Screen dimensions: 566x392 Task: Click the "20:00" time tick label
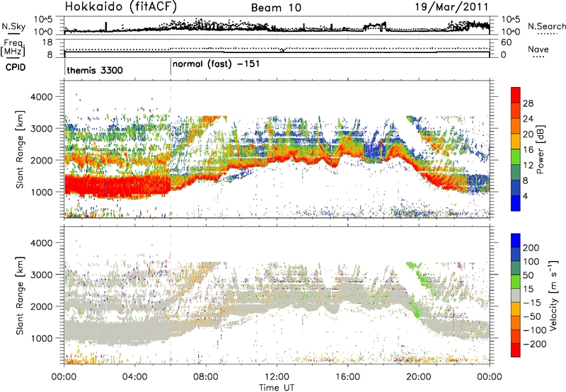pos(419,377)
